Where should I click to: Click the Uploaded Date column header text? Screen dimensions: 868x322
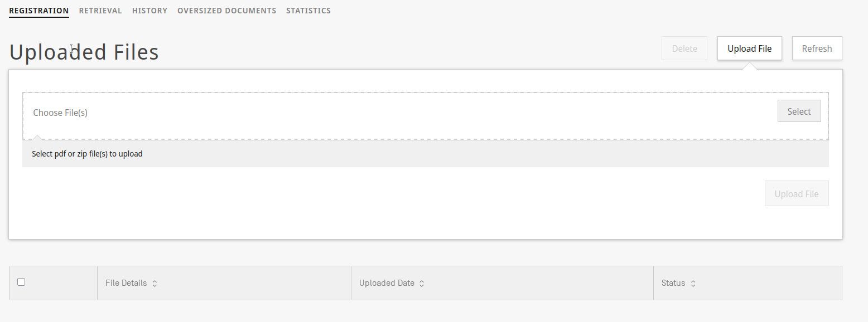coord(387,283)
